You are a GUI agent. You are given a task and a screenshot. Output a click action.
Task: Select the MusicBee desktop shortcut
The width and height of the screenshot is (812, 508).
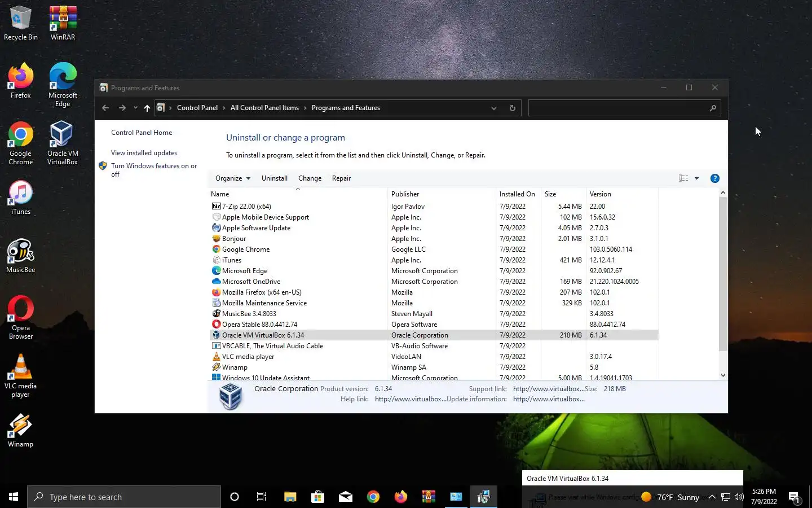[21, 256]
